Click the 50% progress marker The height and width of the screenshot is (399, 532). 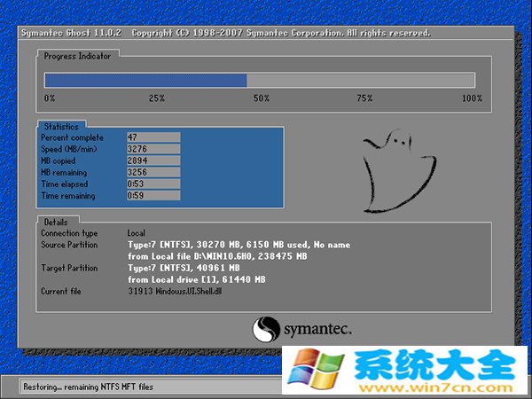pos(262,98)
